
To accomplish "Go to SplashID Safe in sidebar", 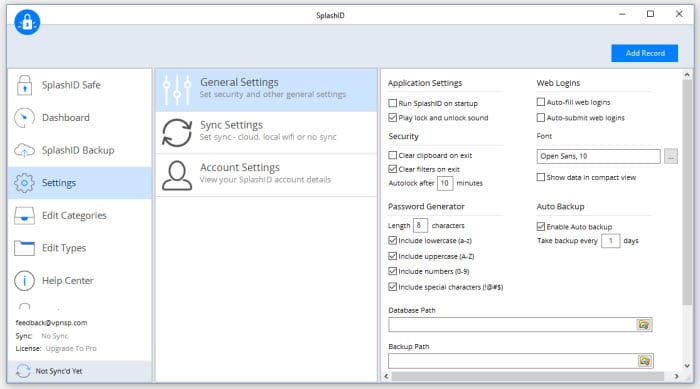I will (79, 85).
